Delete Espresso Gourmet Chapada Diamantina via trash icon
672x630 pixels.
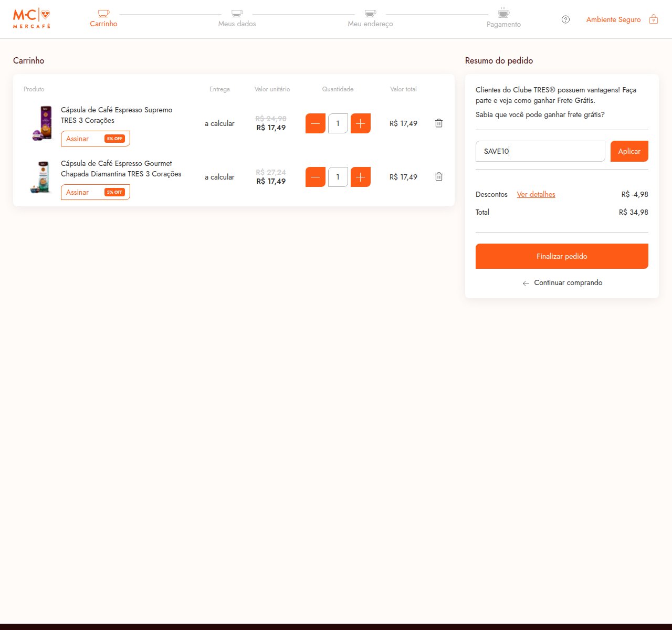tap(439, 176)
